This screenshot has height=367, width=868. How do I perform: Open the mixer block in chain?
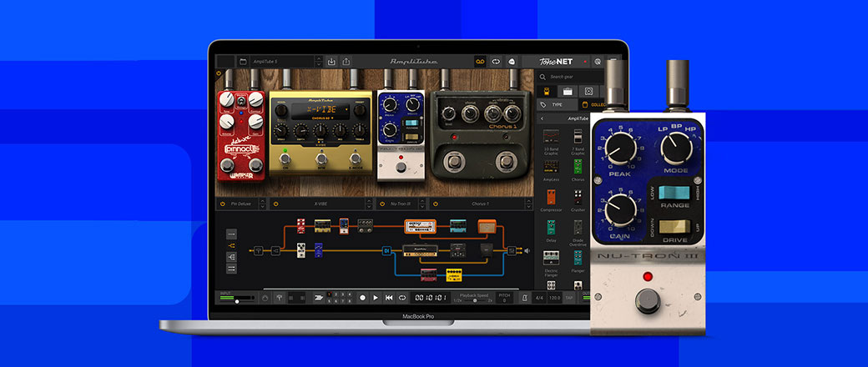(511, 251)
